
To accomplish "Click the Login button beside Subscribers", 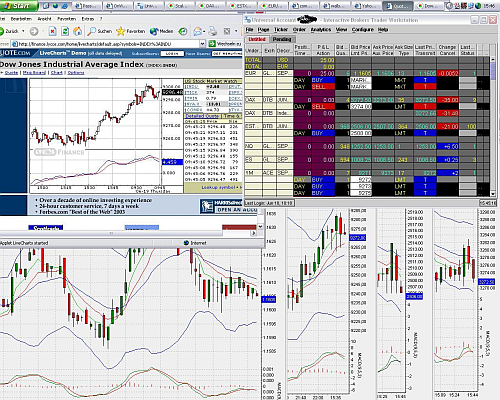I will coord(172,53).
